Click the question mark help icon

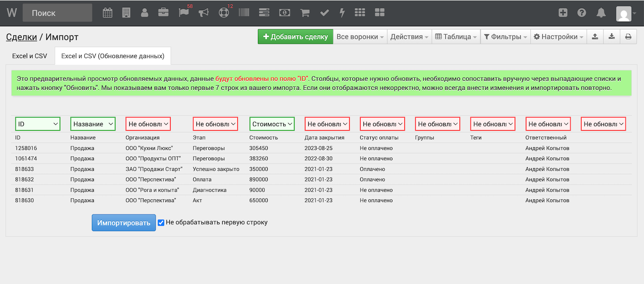pos(582,13)
